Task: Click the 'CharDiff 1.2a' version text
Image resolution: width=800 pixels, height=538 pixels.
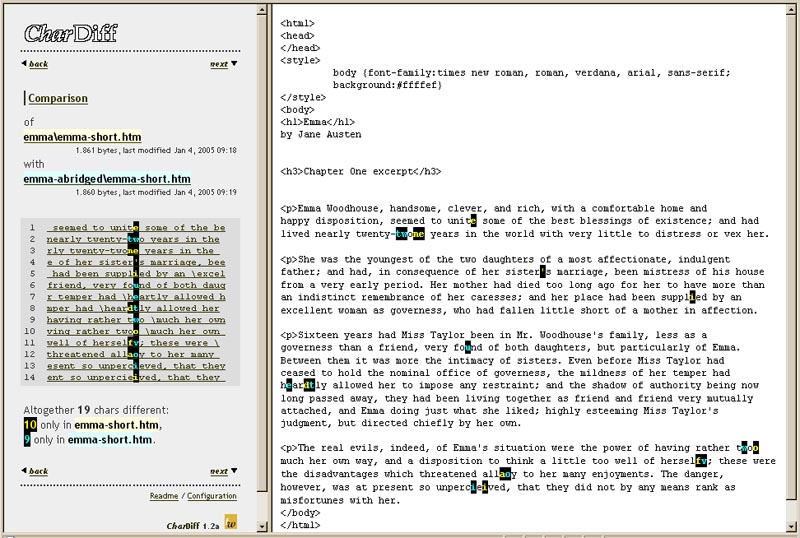Action: click(193, 526)
